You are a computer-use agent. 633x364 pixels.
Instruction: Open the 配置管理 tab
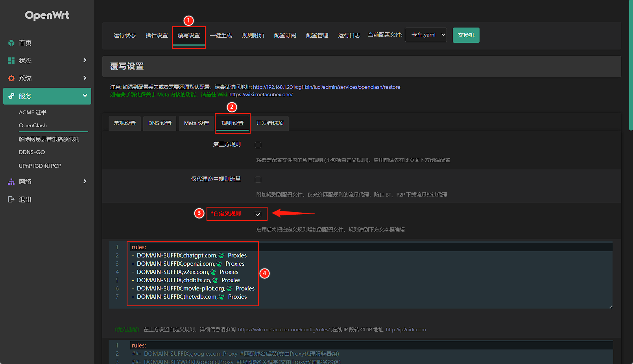(317, 35)
